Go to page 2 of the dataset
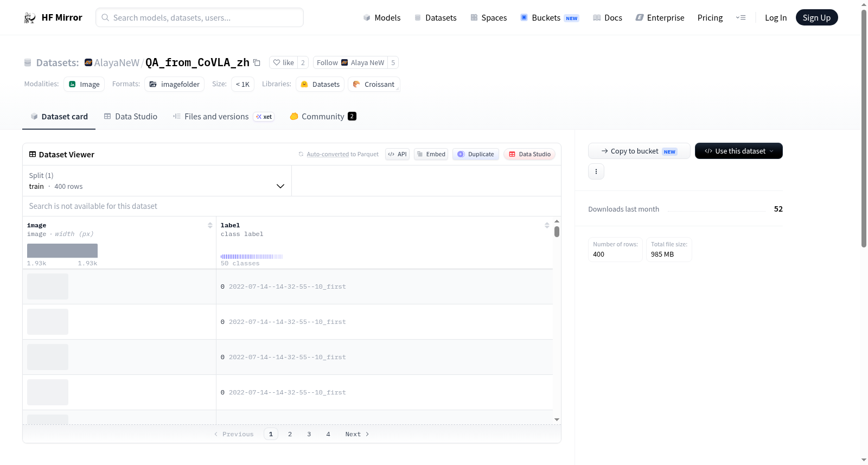Viewport: 868px width, 465px height. click(x=290, y=434)
